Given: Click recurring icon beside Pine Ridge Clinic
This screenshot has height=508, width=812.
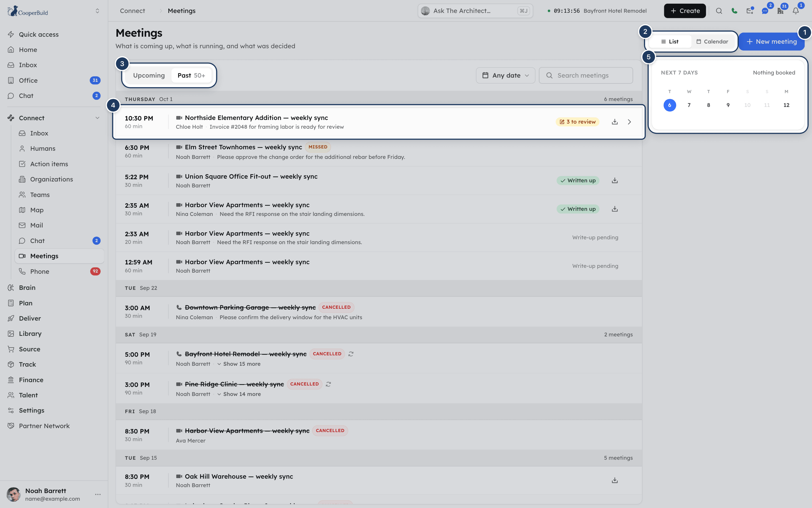Looking at the screenshot, I should click(x=328, y=384).
